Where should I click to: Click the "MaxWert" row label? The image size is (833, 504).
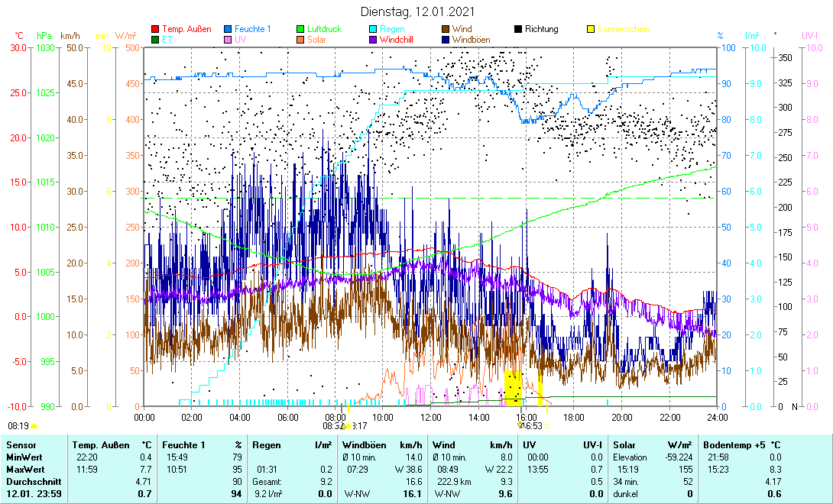(x=25, y=470)
